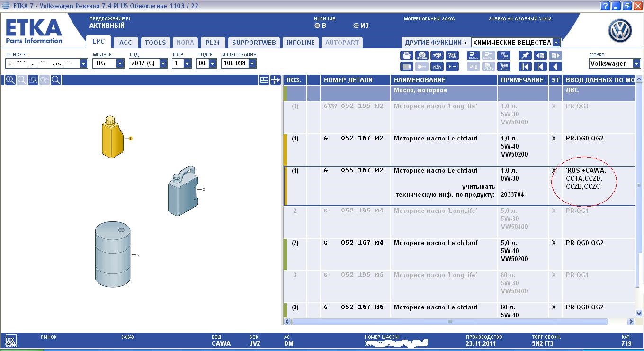The image size is (644, 351).
Task: Zoom in on the illustration
Action: pyautogui.click(x=10, y=80)
